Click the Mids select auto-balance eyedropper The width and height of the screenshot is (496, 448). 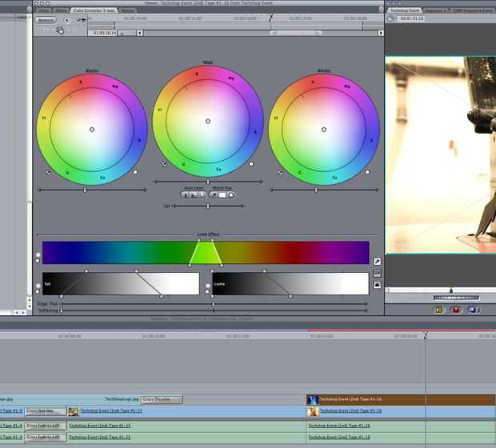pos(165,165)
